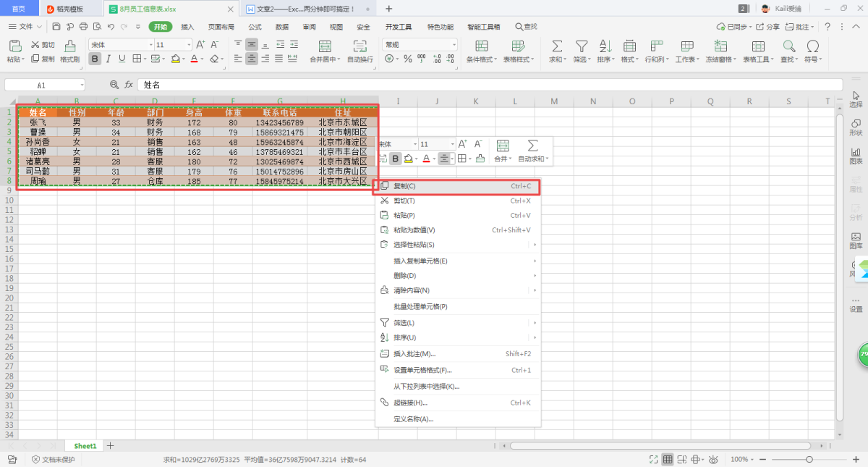Screen dimensions: 868x467
Task: Click the increase font size icon in ribbon
Action: pyautogui.click(x=201, y=44)
